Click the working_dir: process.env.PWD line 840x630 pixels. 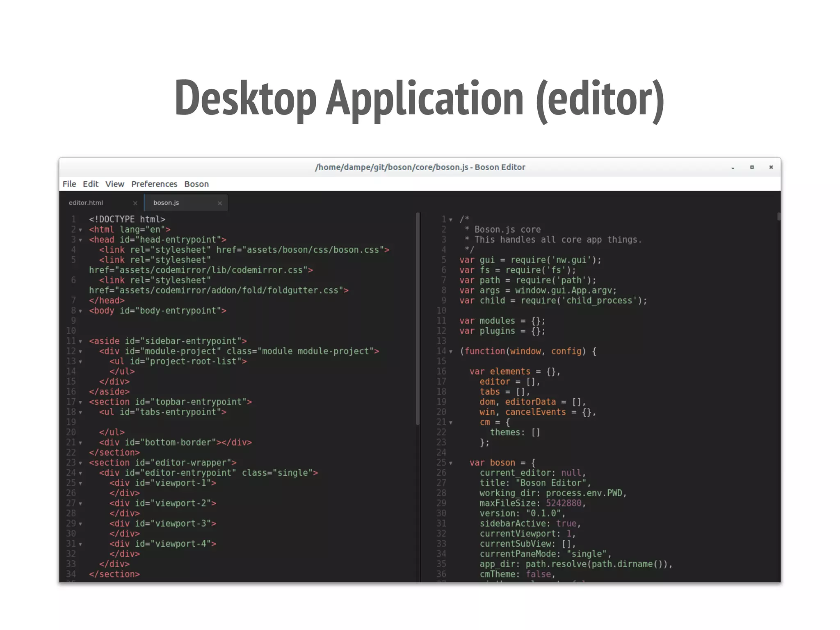553,493
